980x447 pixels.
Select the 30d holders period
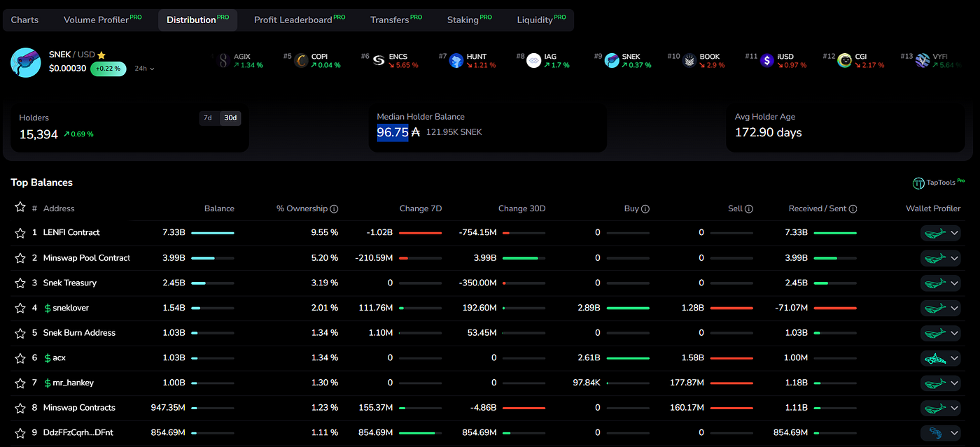[x=230, y=118]
